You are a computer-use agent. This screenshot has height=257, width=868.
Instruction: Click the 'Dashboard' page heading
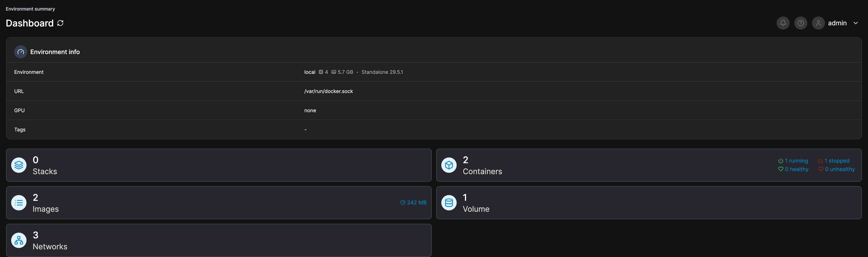[x=30, y=23]
